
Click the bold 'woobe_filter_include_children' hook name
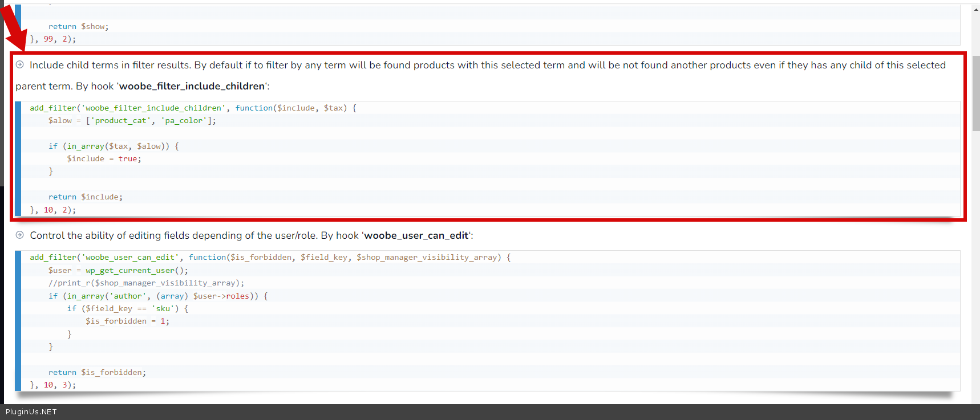(x=192, y=86)
